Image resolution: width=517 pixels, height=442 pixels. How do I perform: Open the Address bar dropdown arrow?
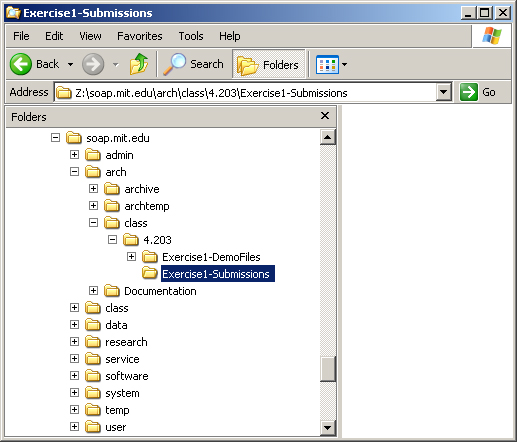pyautogui.click(x=443, y=92)
